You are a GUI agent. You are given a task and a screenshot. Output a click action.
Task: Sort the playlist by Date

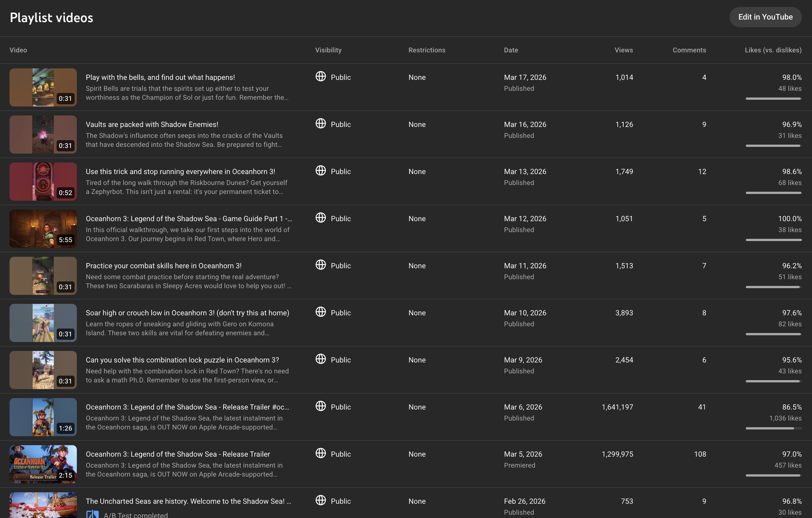[x=511, y=50]
